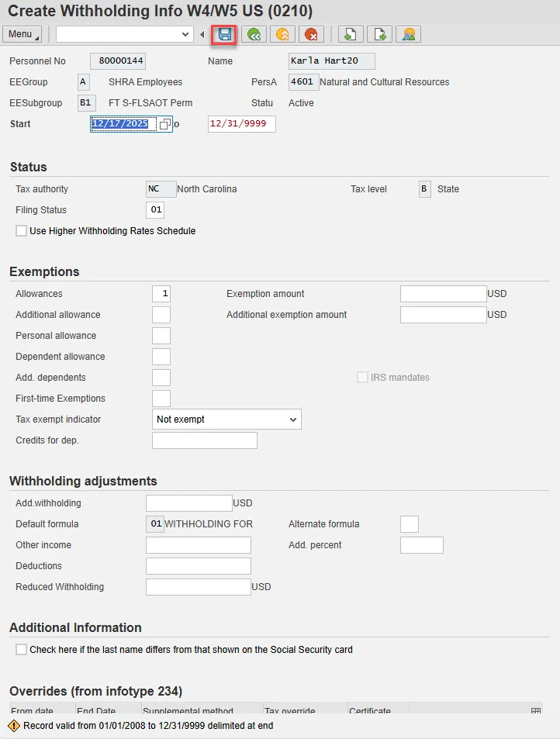Collapse the command field with the triangle

[x=202, y=34]
